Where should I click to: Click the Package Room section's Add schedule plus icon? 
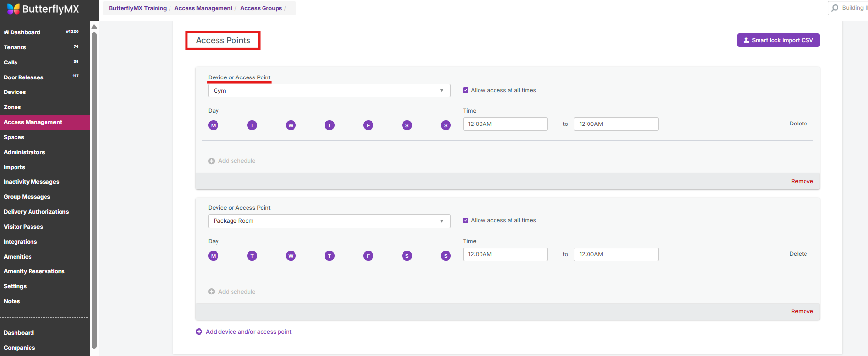click(212, 292)
